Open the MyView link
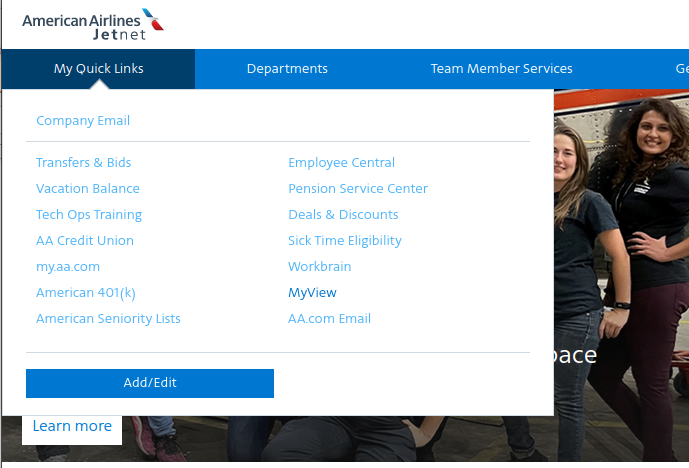This screenshot has width=689, height=468. point(312,293)
